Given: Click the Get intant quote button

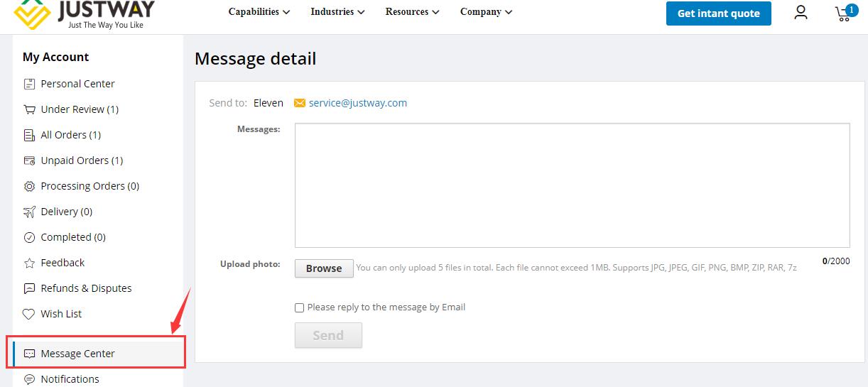Looking at the screenshot, I should point(719,13).
